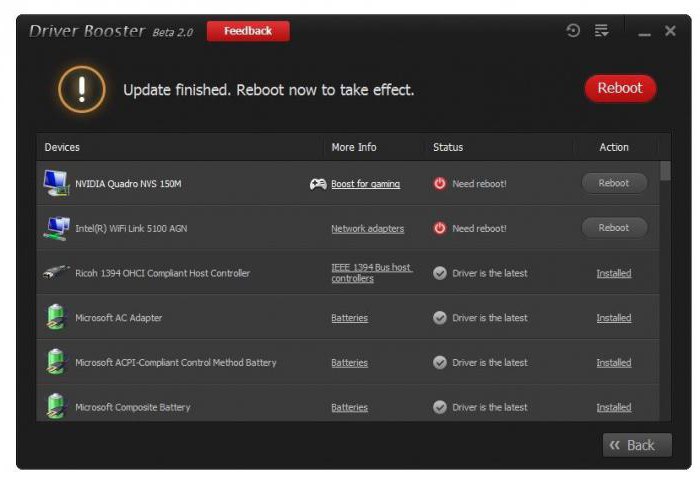Click Need reboot! status in NVIDIA row
Image resolution: width=700 pixels, height=478 pixels.
(x=479, y=184)
